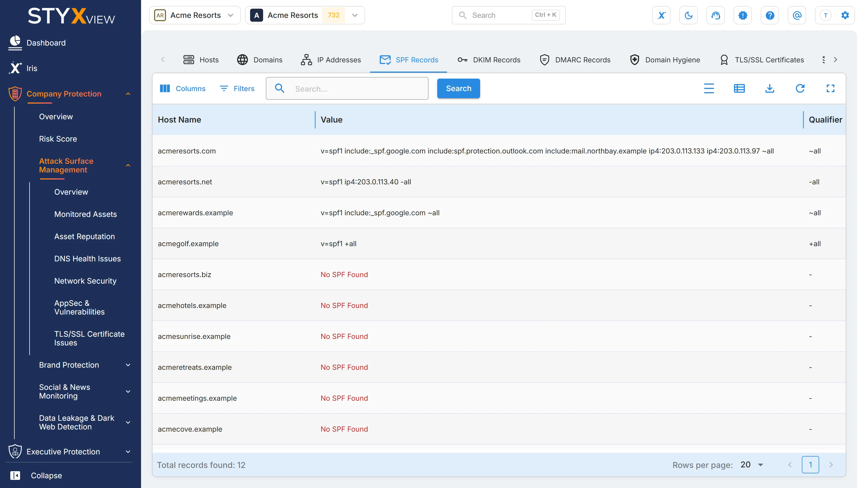Click the Dashboard sidebar icon
Image resolution: width=868 pixels, height=488 pixels.
pyautogui.click(x=15, y=43)
